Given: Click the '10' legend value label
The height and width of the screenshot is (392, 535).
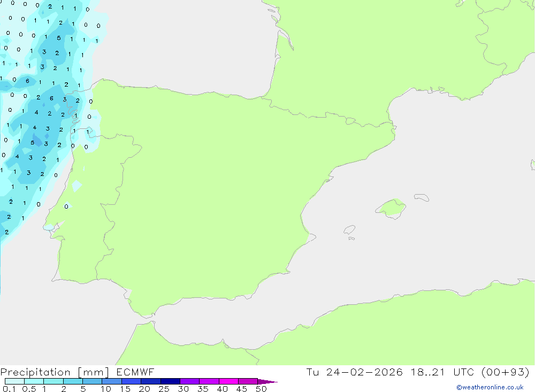Looking at the screenshot, I should 106,389.
